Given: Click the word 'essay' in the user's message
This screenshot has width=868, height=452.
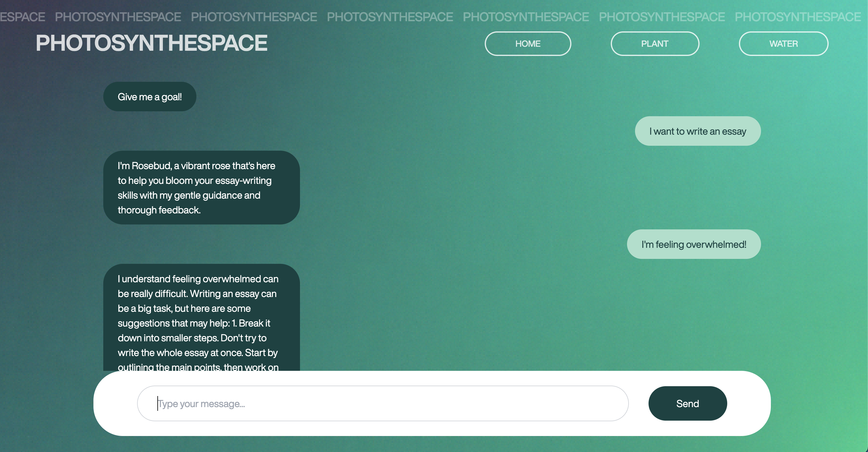Looking at the screenshot, I should 734,132.
